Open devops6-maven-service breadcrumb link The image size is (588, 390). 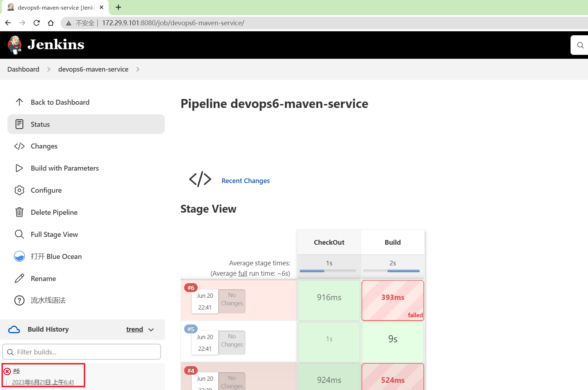pos(93,69)
